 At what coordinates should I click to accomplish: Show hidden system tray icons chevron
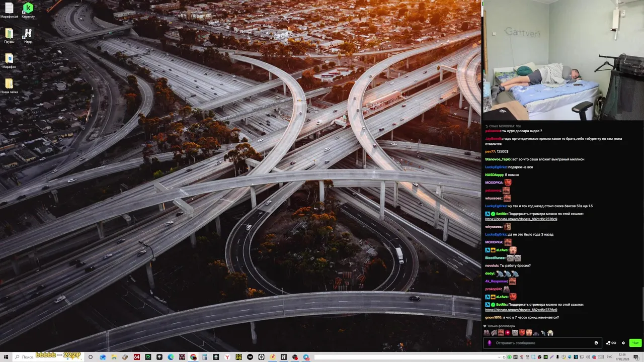click(499, 357)
